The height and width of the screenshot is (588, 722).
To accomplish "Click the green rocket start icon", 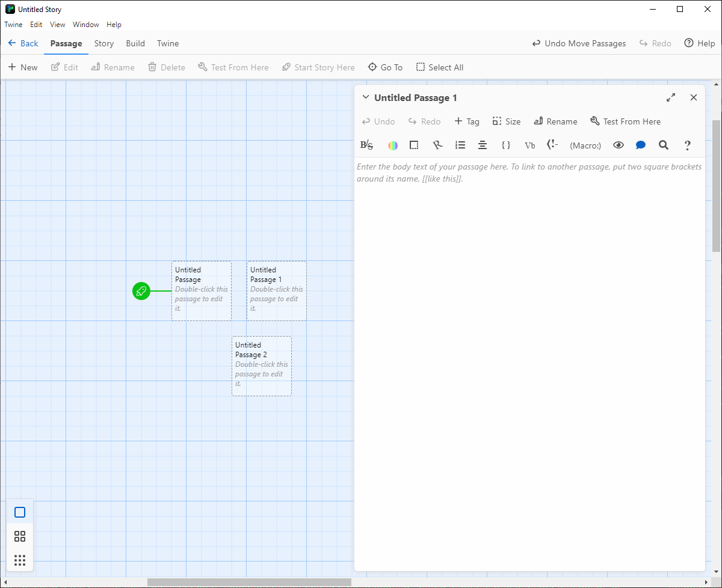I will coord(141,291).
